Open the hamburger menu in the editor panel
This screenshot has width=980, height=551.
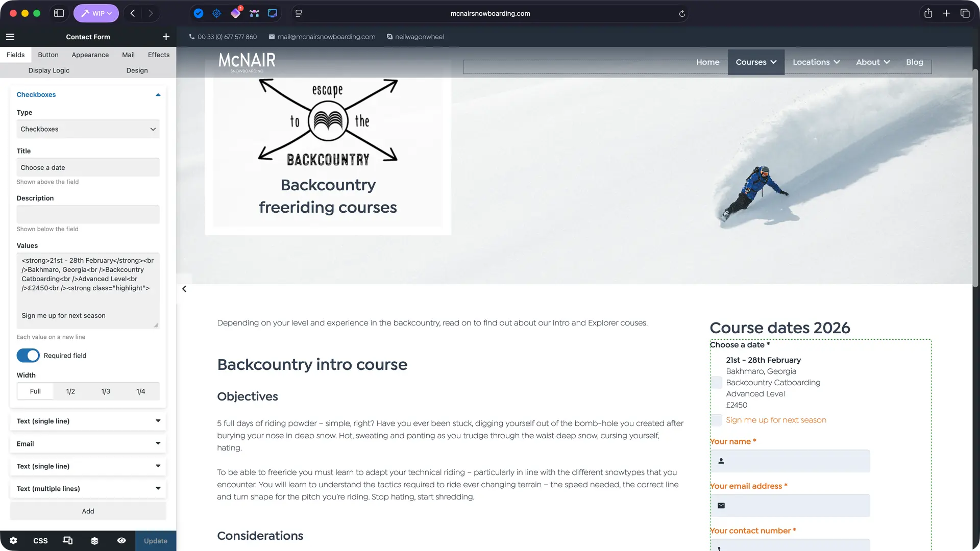(10, 37)
